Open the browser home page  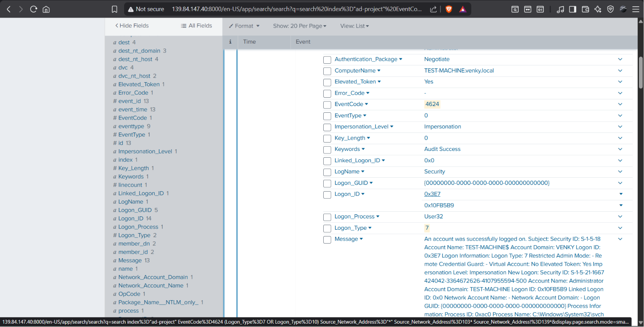coord(46,9)
